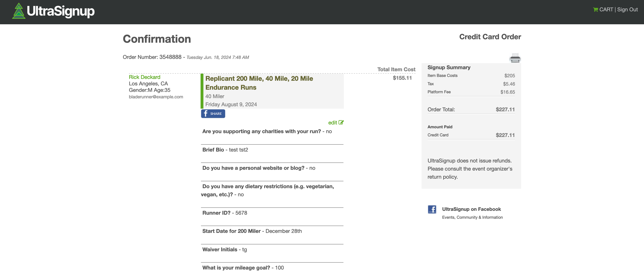Screen dimensions: 644x278
Task: Click the printer icon to print order
Action: click(515, 58)
